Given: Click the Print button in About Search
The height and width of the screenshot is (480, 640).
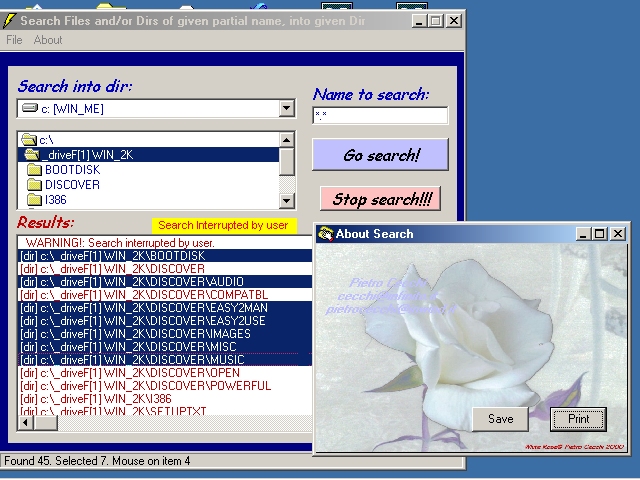Looking at the screenshot, I should 578,419.
